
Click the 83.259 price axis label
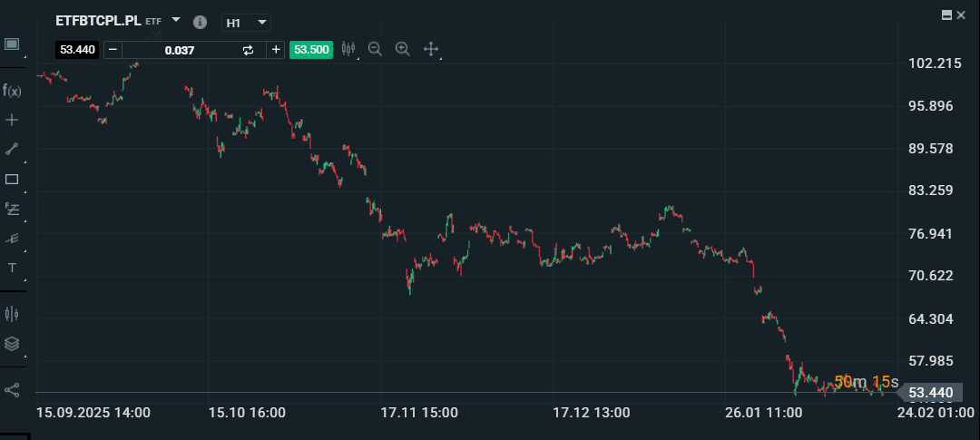[x=930, y=191]
